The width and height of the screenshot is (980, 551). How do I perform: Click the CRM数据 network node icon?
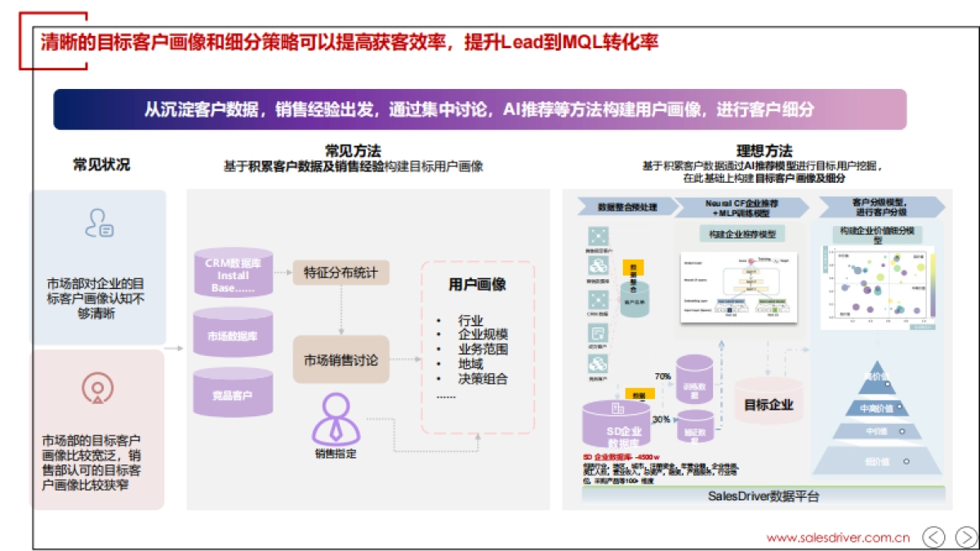[597, 300]
